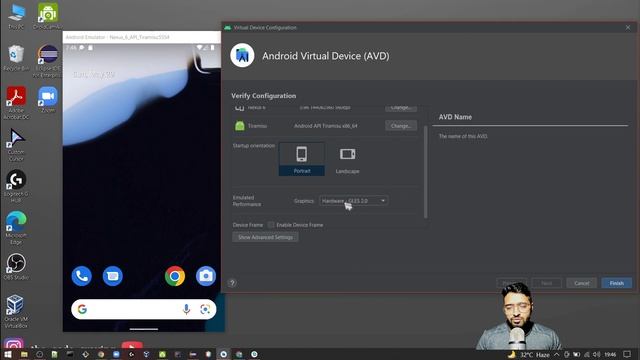Open Chrome in the emulator
Viewport: 640px width, 360px height.
point(175,276)
